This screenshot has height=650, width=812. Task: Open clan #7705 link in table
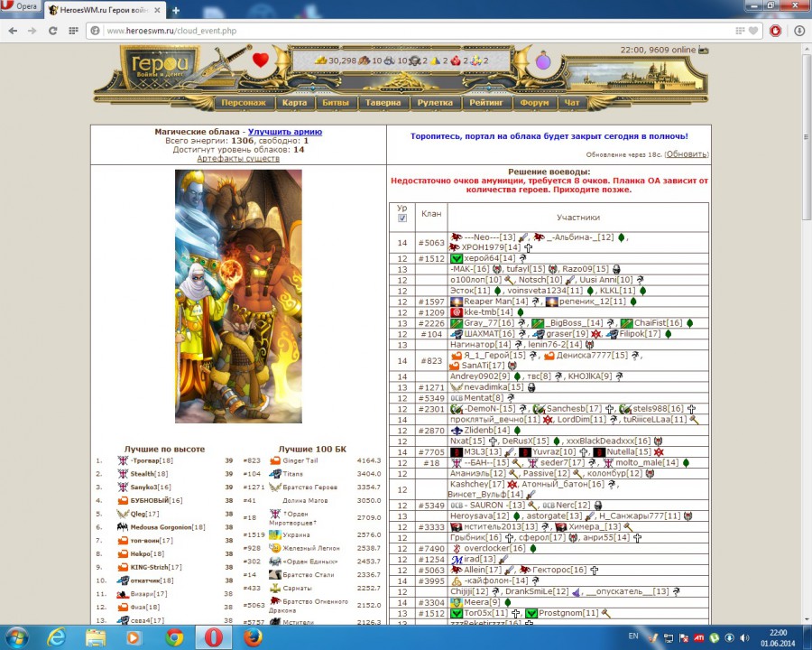tap(431, 452)
